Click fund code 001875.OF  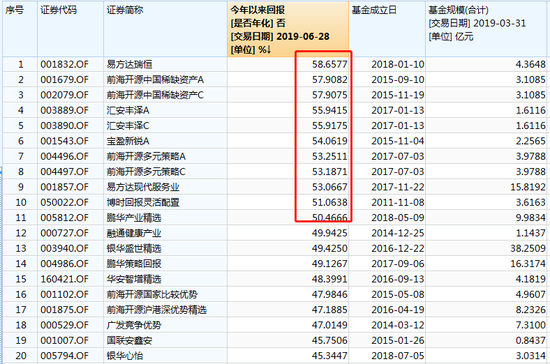[x=65, y=310]
